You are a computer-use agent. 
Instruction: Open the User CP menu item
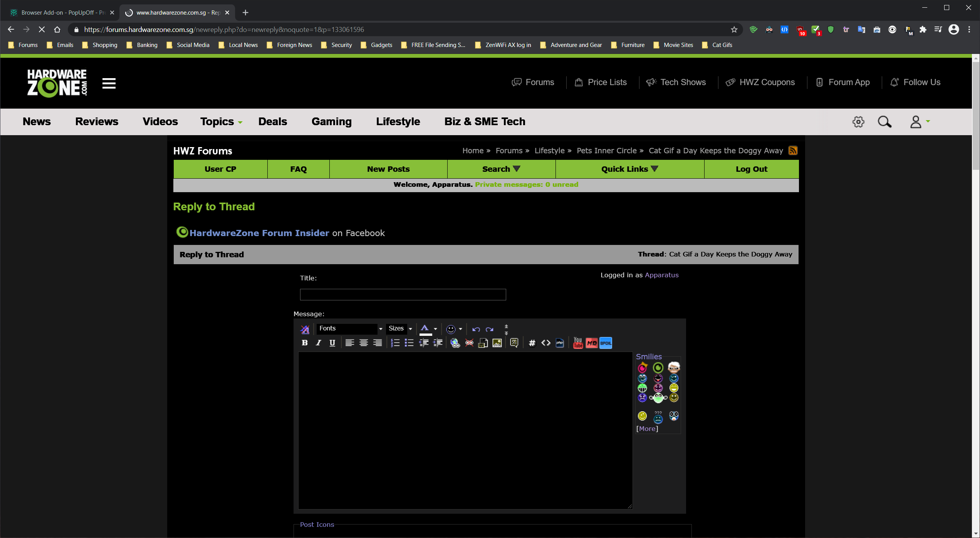pyautogui.click(x=220, y=169)
